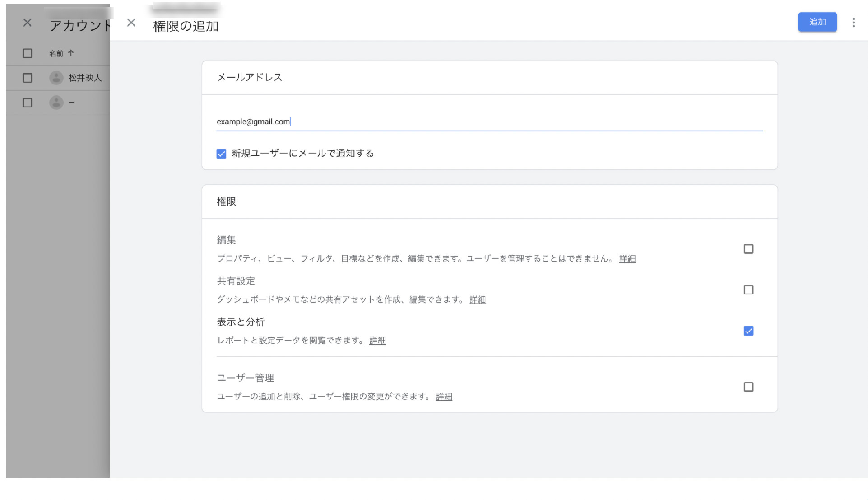
Task: Disable the 表示と分析 permission checkbox
Action: 748,331
